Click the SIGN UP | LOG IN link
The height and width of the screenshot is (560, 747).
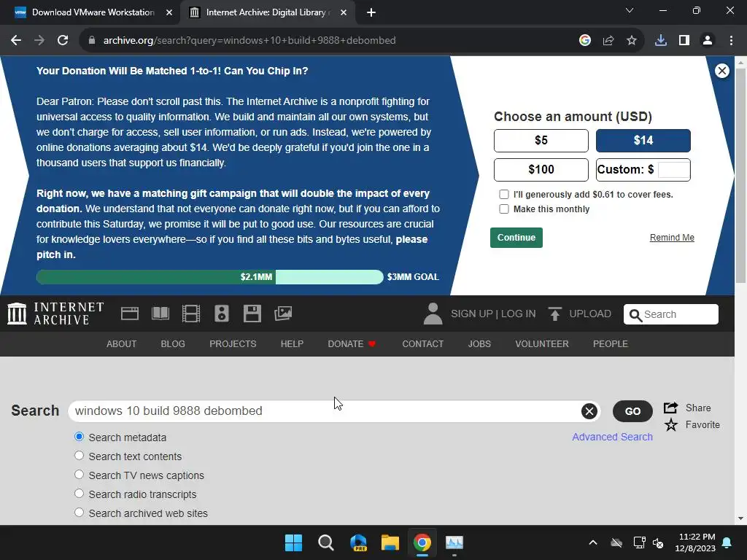click(x=493, y=314)
